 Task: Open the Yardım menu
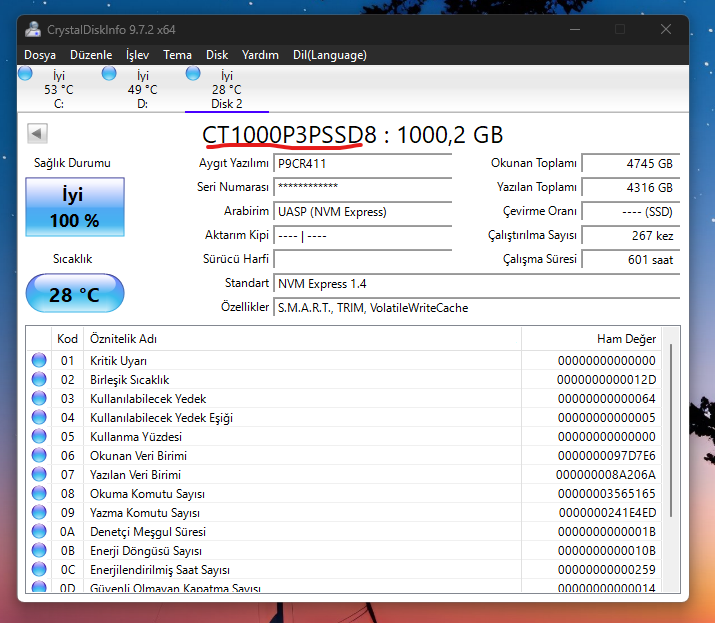coord(260,55)
